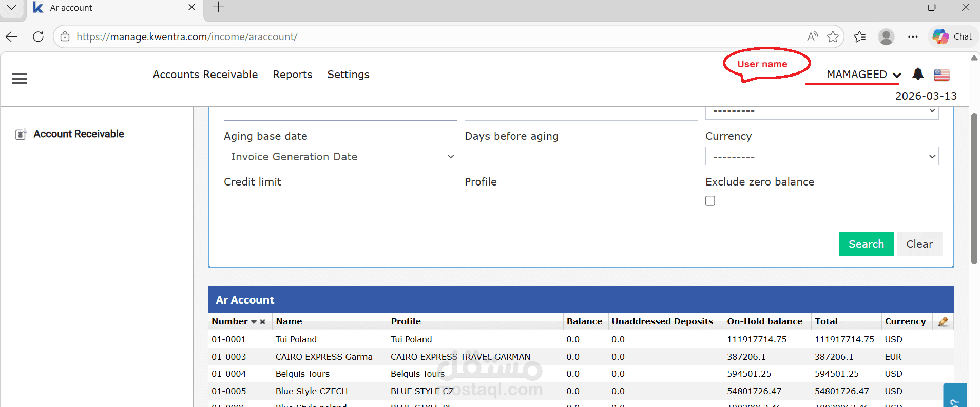Click the browser address bar URL
This screenshot has width=980, height=407.
[x=187, y=36]
